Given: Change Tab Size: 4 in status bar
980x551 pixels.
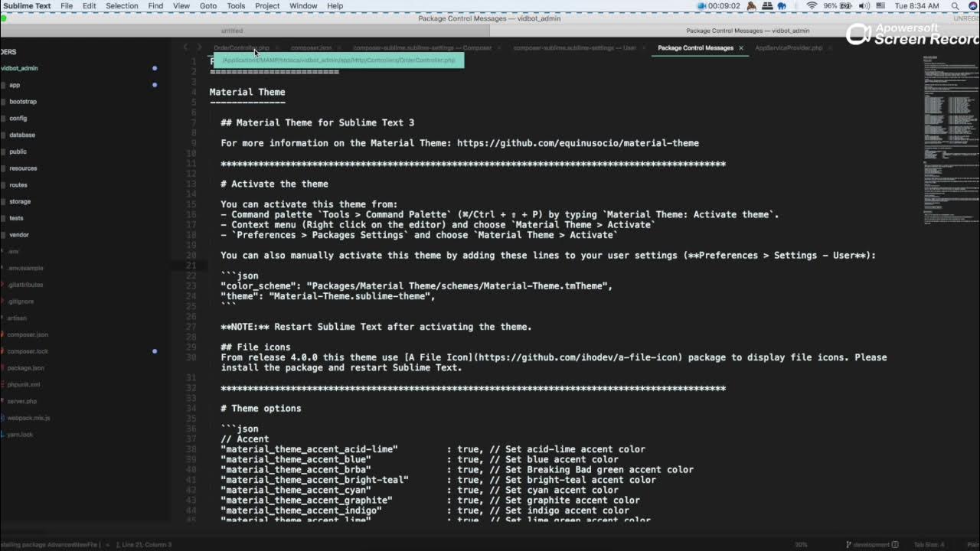Looking at the screenshot, I should [930, 545].
